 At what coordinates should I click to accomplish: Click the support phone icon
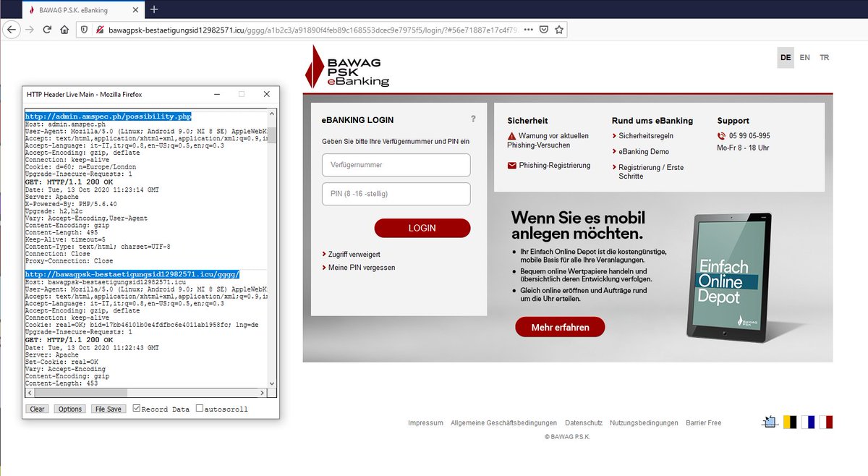tap(721, 136)
